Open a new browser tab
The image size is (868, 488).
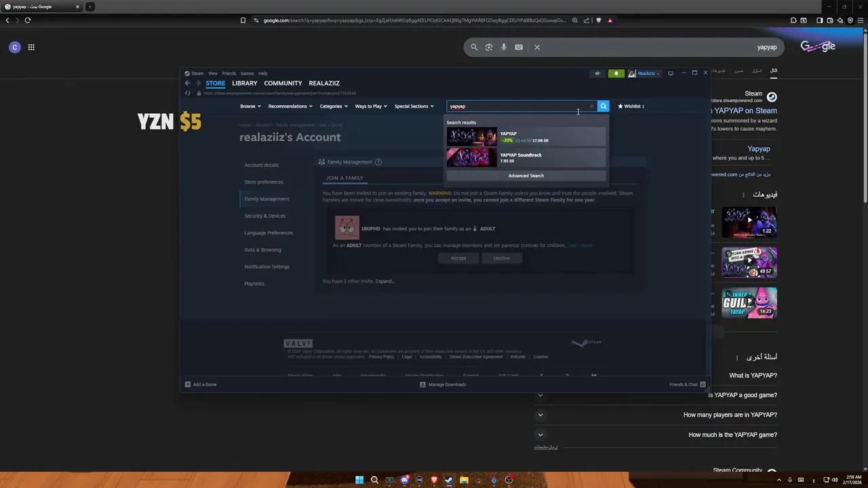pyautogui.click(x=90, y=7)
